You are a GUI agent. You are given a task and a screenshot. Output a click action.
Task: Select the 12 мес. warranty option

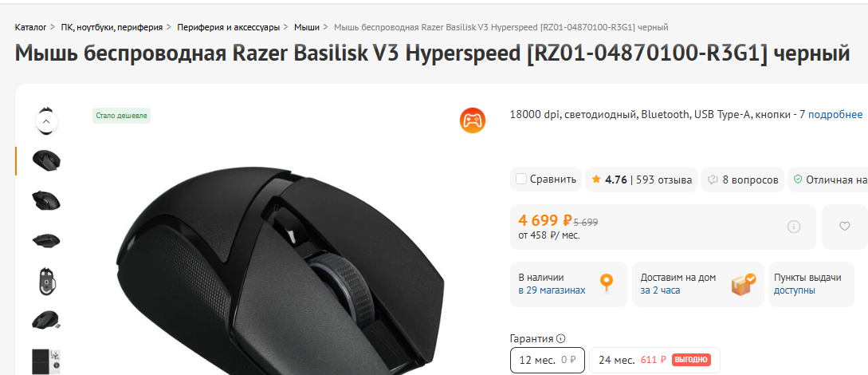[x=548, y=360]
